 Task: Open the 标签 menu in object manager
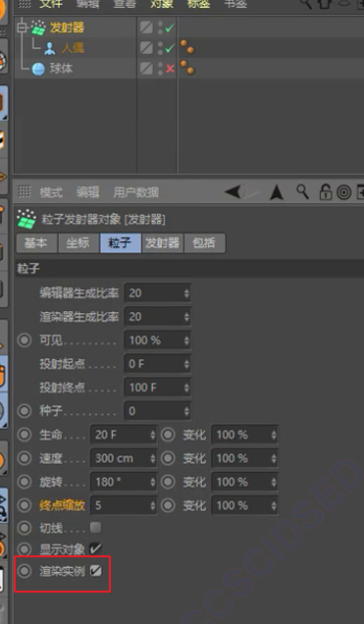point(198,4)
